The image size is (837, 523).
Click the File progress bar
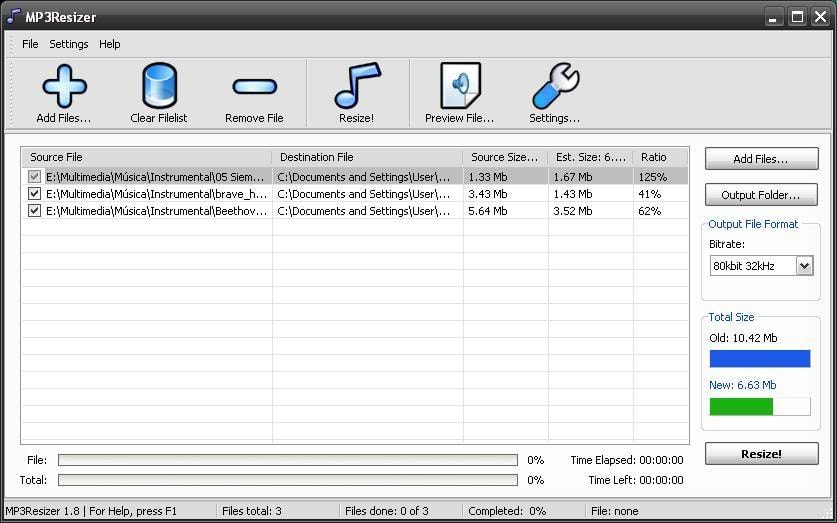[x=288, y=460]
